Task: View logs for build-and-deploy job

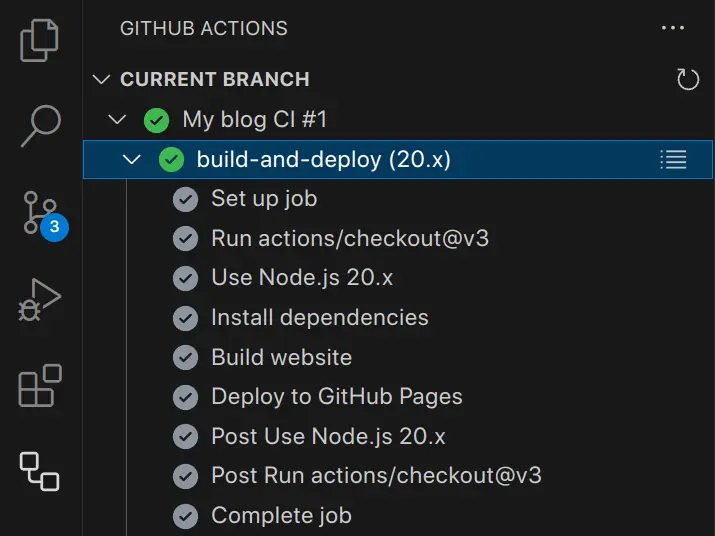Action: (x=674, y=160)
